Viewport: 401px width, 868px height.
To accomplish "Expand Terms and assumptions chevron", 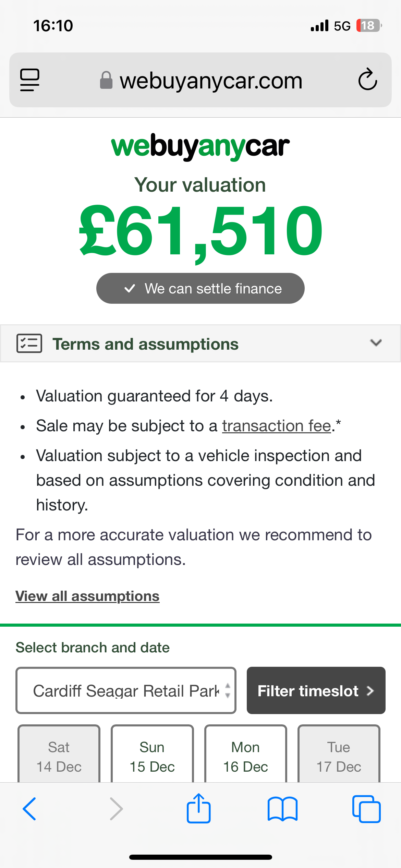I will [x=376, y=343].
